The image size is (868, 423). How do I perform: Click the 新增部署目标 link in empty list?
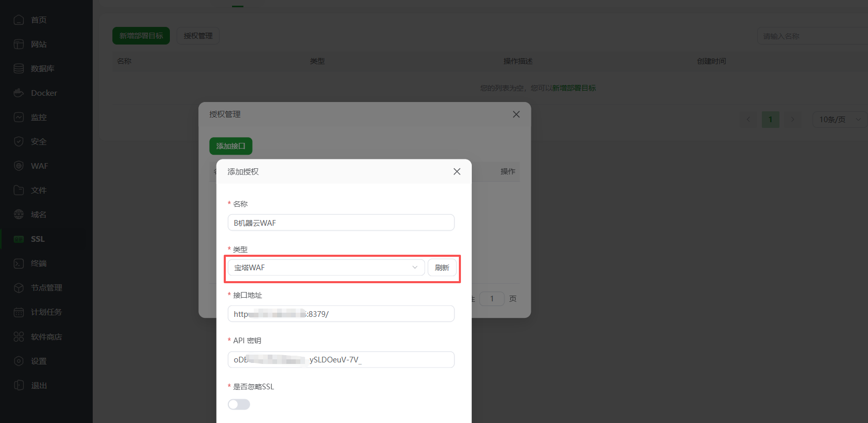[x=574, y=88]
